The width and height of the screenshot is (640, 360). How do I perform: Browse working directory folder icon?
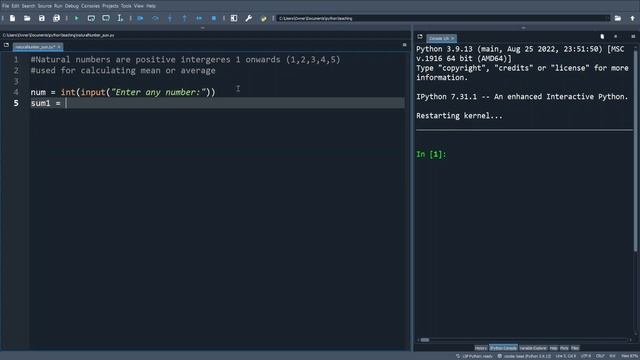[x=618, y=18]
